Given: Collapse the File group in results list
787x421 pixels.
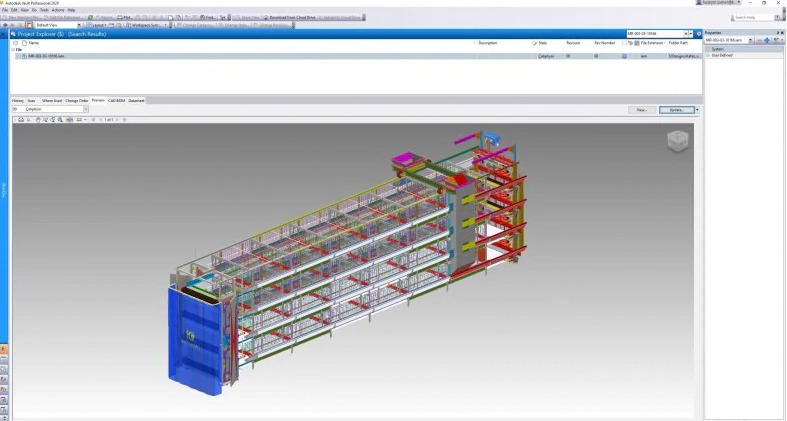Looking at the screenshot, I should click(13, 50).
